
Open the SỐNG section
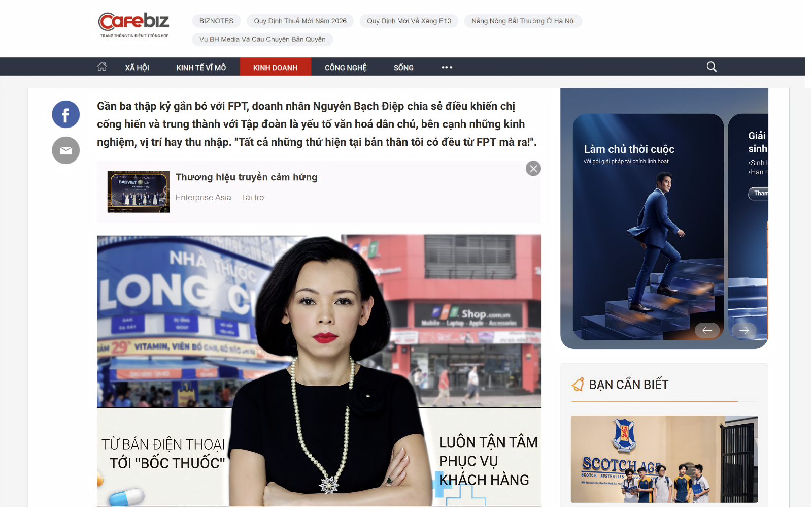403,67
